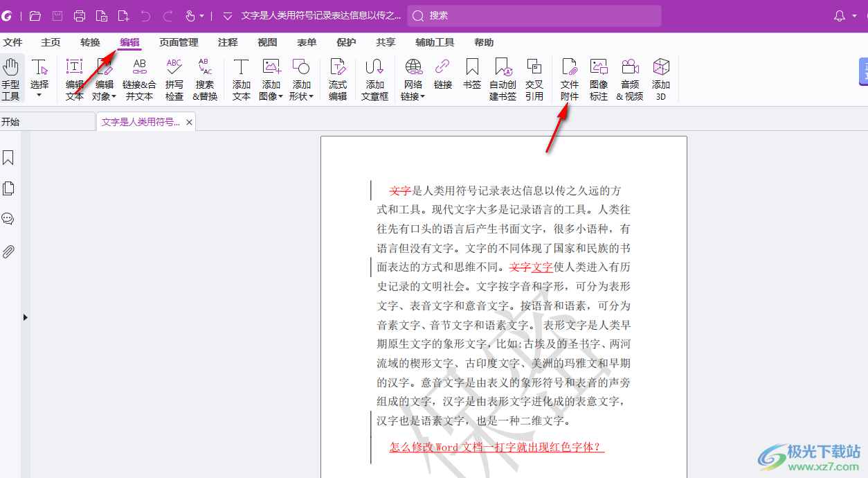The image size is (868, 478).
Task: Choose the 添加文本 add text tool
Action: pos(241,79)
